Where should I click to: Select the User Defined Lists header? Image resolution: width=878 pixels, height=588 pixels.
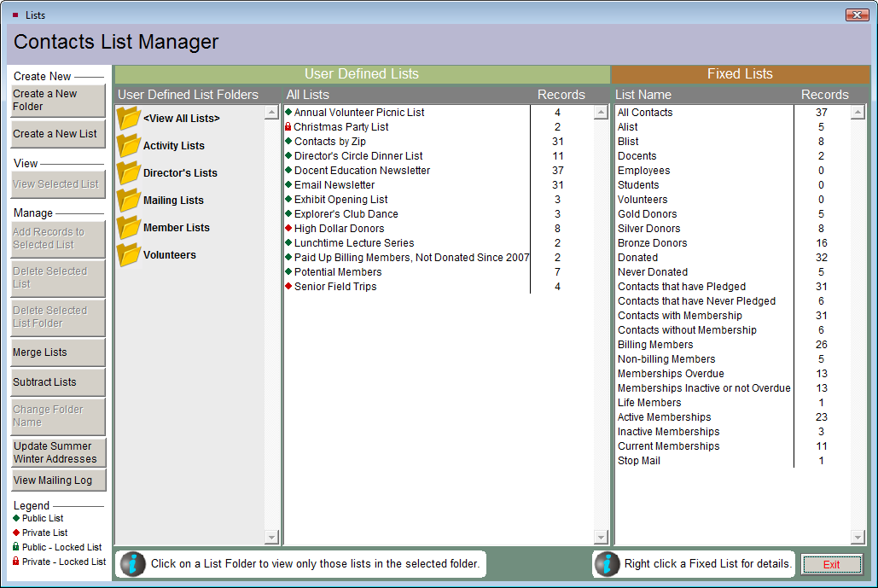pos(361,74)
